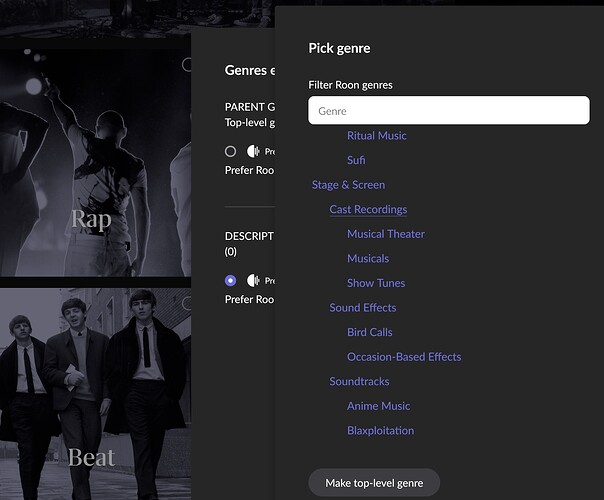This screenshot has height=500, width=604.
Task: Open the Rap genre thumbnail
Action: 95,162
